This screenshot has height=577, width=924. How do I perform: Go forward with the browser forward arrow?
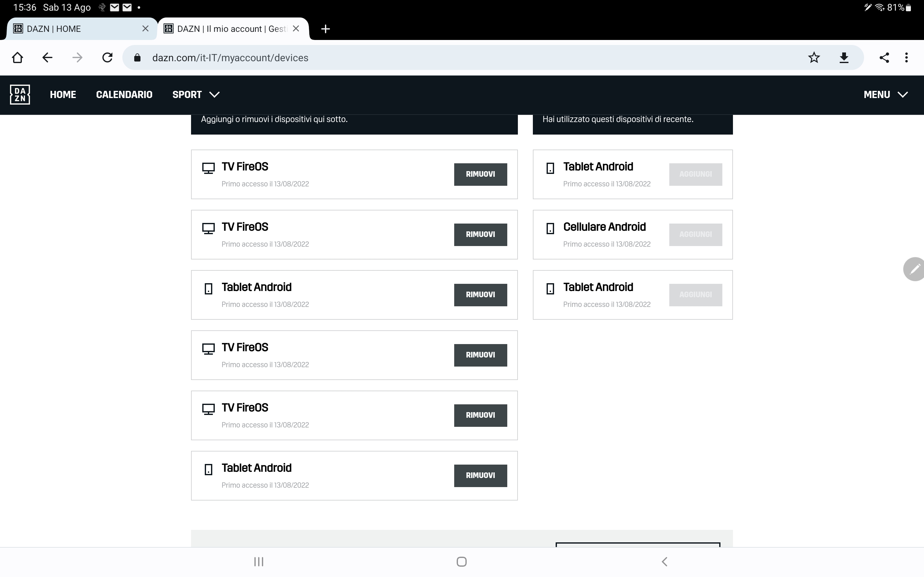77,58
